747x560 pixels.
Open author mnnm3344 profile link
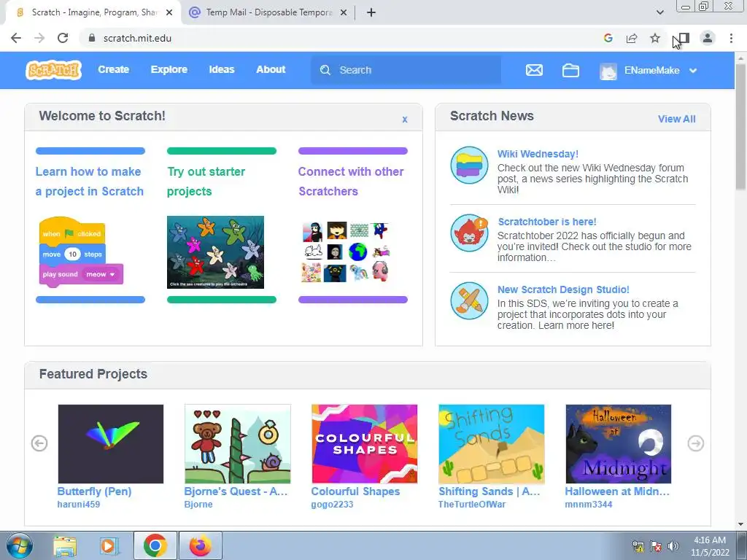(x=589, y=505)
